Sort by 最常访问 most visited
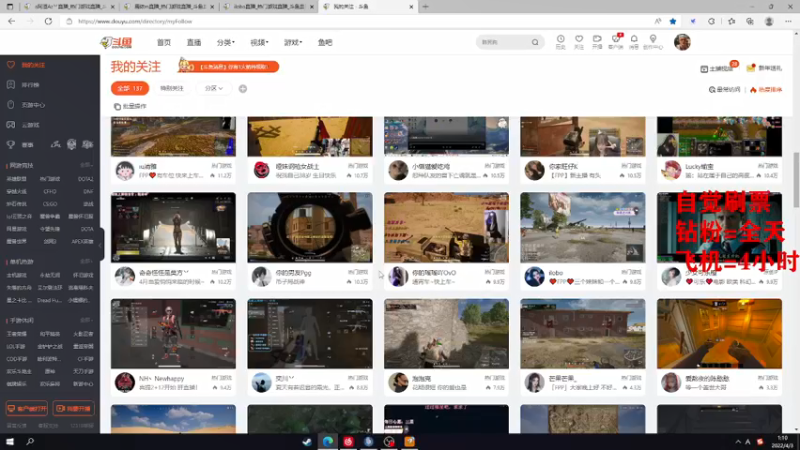Viewport: 800px width, 450px height. point(724,90)
